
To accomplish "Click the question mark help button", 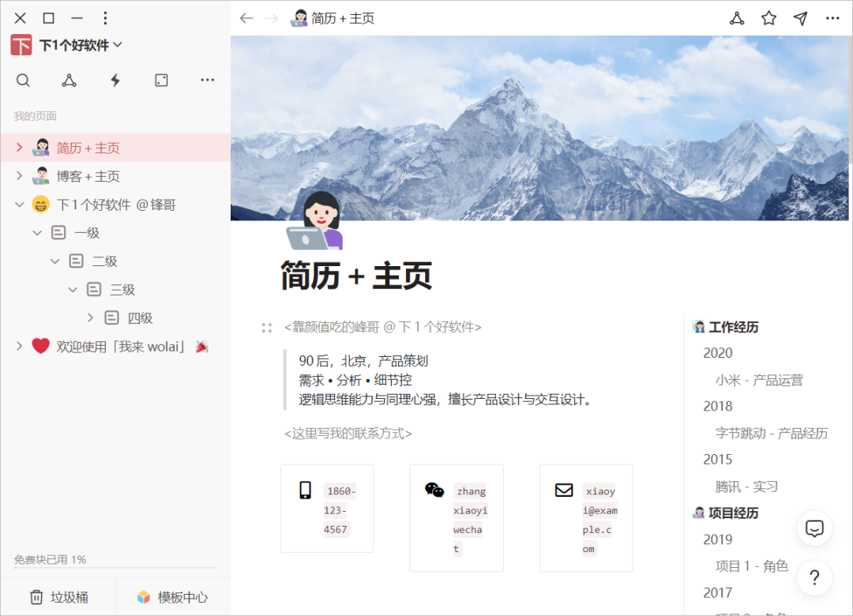I will click(814, 577).
